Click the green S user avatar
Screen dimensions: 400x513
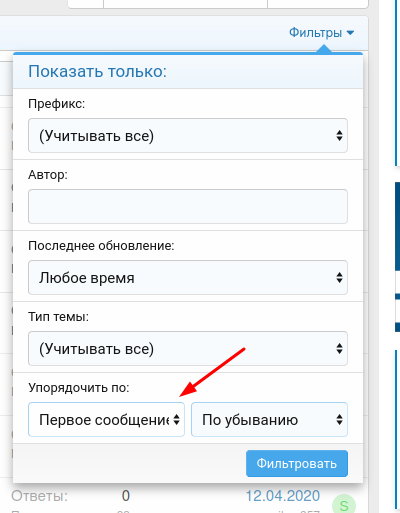point(344,505)
